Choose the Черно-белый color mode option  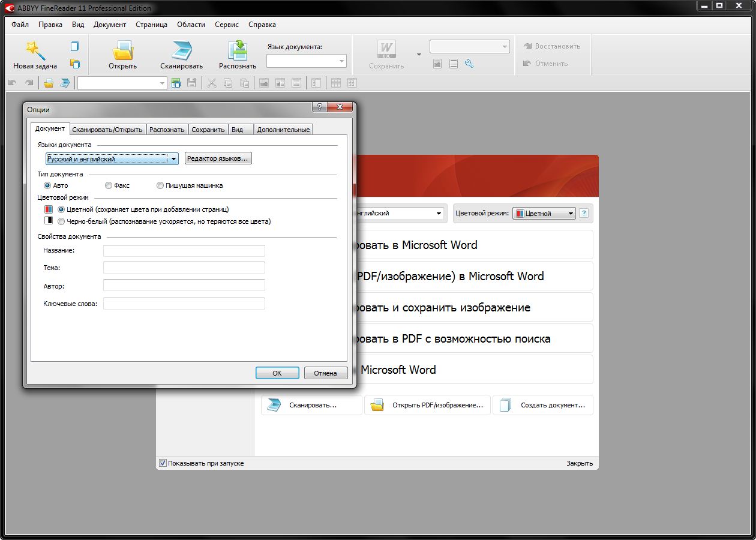61,221
